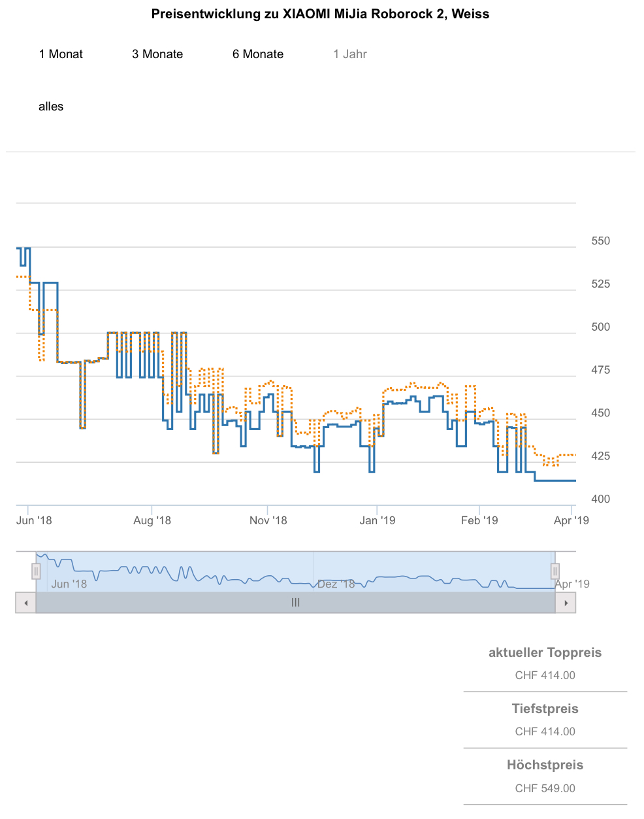Click the Aug '18 x-axis label

152,520
